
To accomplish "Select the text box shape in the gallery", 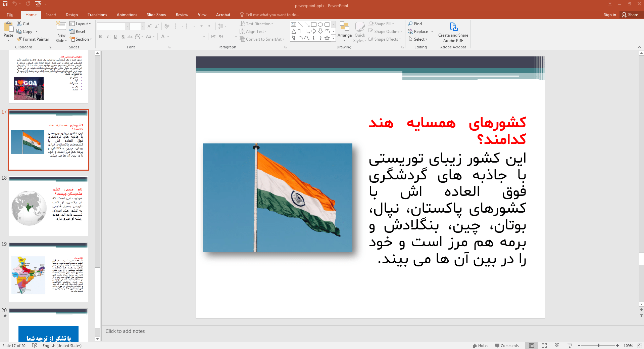I will click(294, 25).
